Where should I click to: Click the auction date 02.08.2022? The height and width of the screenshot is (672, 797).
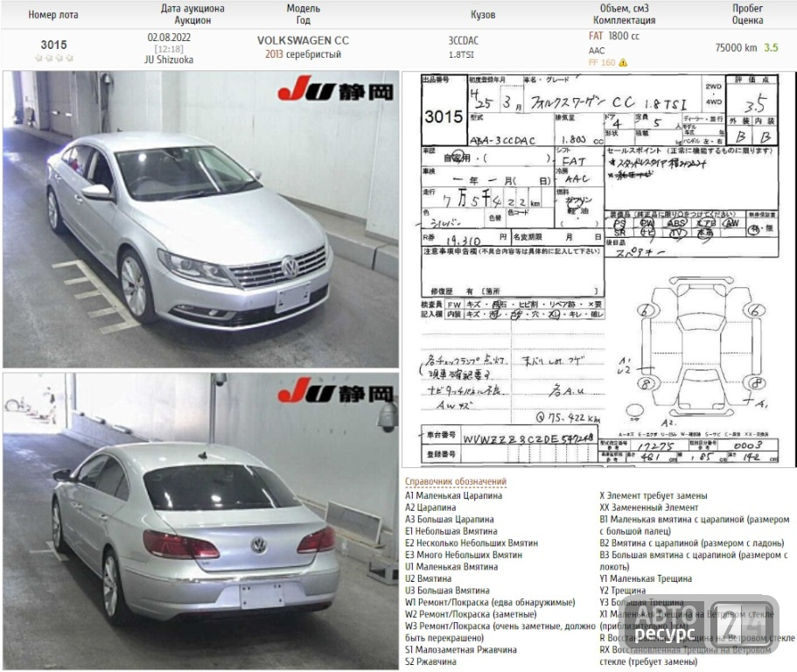(x=169, y=38)
